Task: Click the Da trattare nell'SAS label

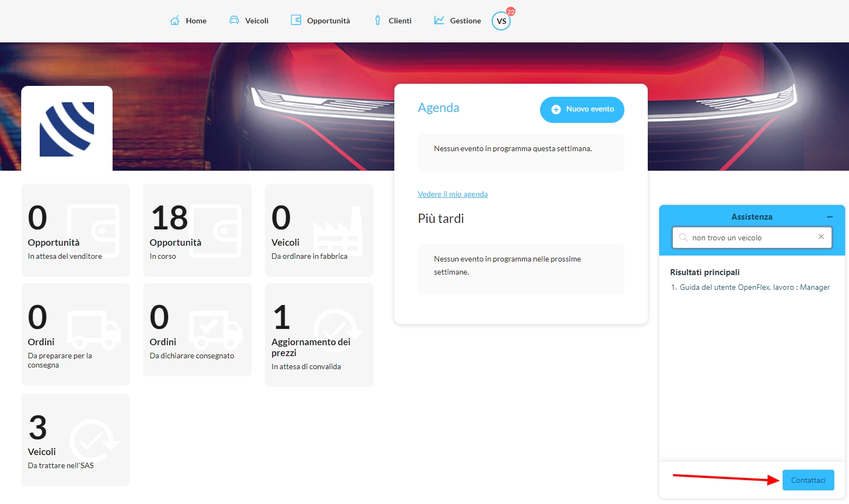Action: (x=61, y=465)
